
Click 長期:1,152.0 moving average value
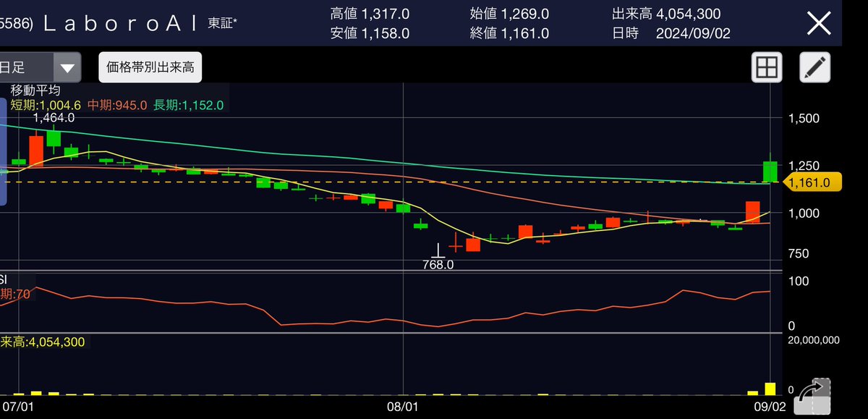tap(189, 105)
